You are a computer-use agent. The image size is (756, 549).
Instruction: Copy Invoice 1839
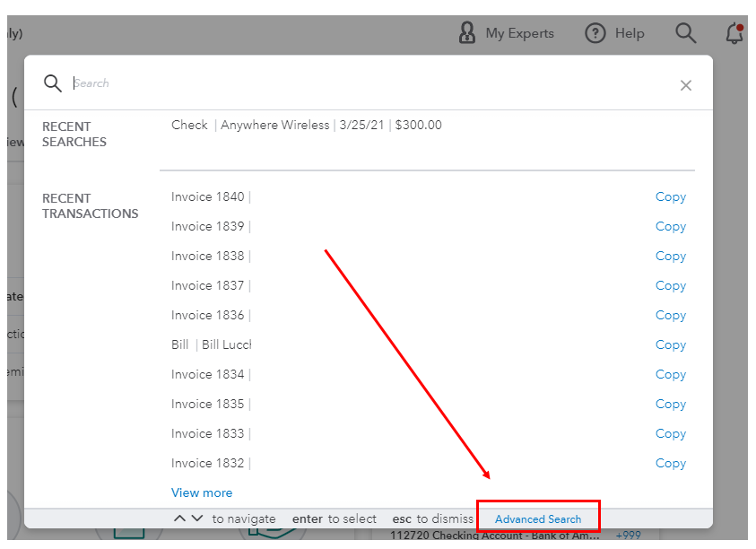[670, 227]
